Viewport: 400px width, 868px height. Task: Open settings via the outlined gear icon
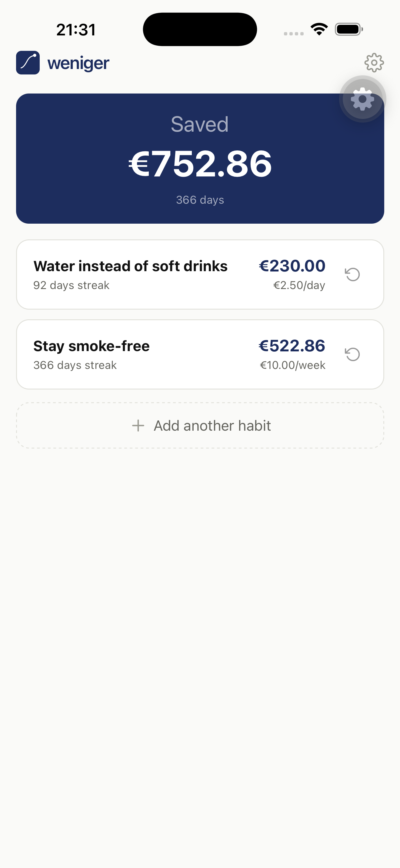pyautogui.click(x=374, y=63)
